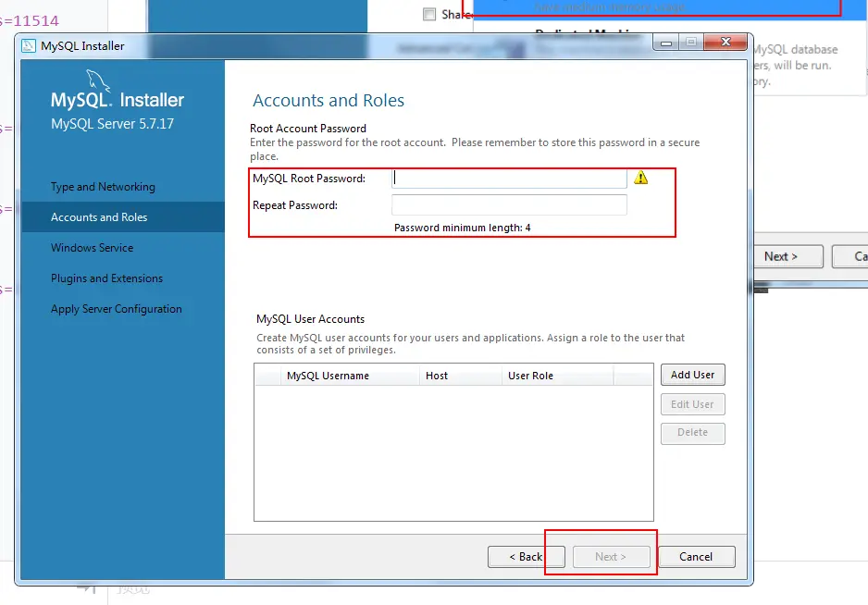
Task: Click the MySQL Server 5.7.17 text
Action: 112,124
